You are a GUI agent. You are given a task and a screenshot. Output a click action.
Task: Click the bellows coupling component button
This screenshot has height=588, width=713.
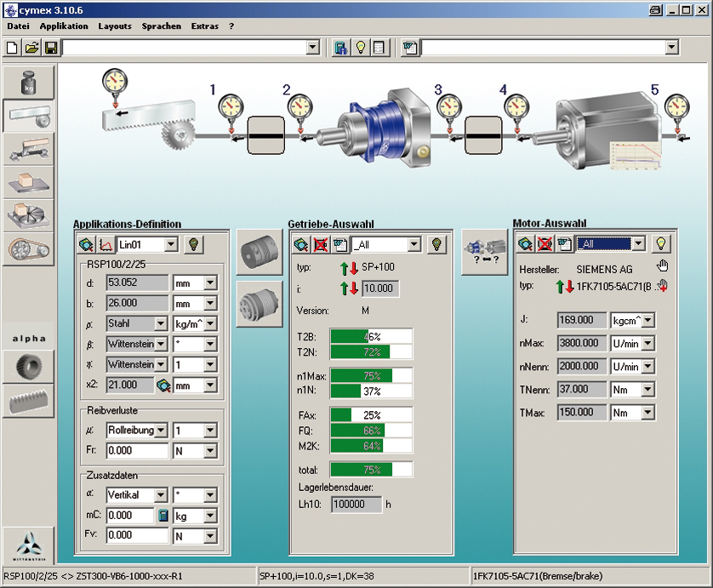[x=260, y=304]
